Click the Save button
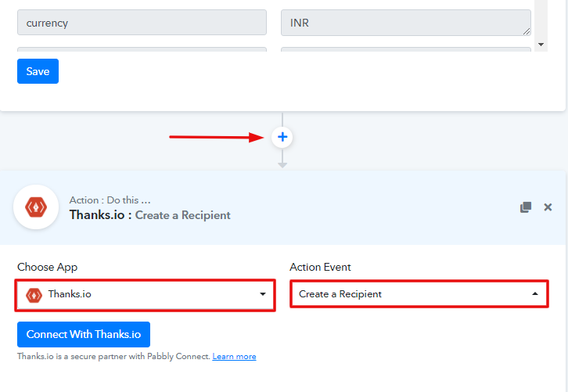 tap(38, 71)
